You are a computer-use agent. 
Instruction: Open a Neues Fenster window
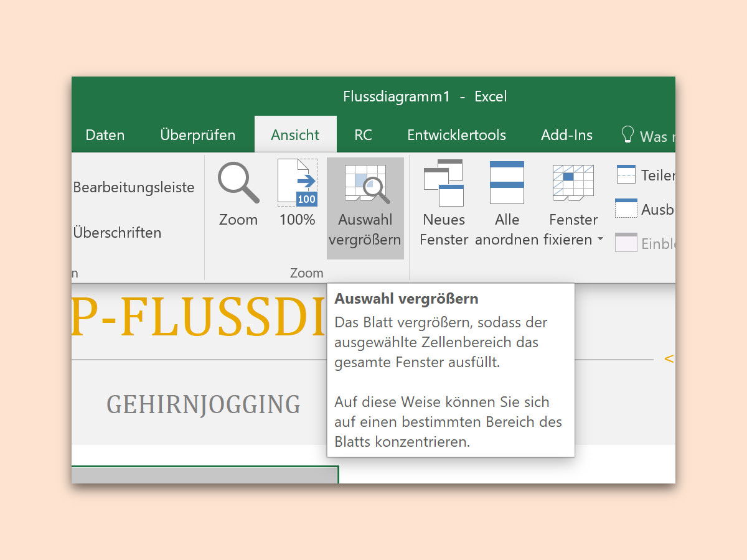tap(444, 183)
